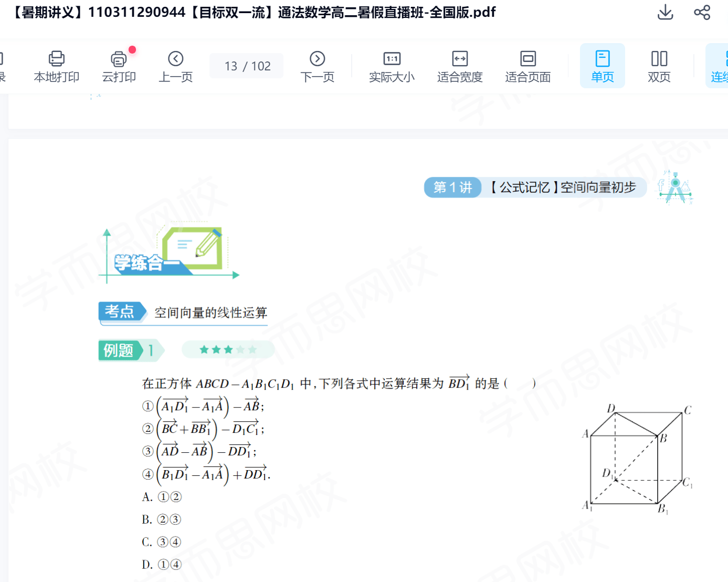Click the problem statement starting 在正方体
728x582 pixels.
point(339,383)
